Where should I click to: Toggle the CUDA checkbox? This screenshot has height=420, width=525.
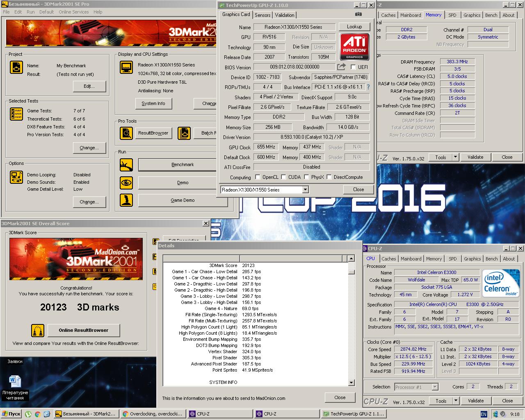pos(283,177)
